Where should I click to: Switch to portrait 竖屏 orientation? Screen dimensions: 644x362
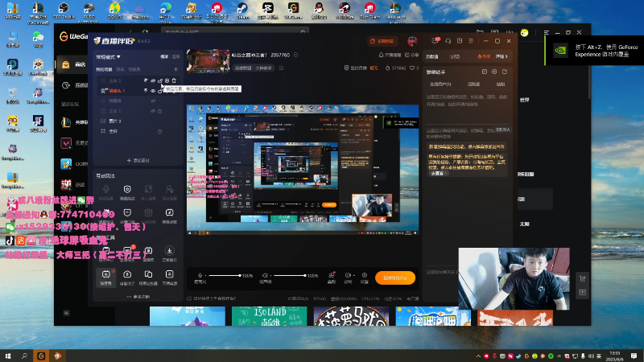[x=175, y=56]
